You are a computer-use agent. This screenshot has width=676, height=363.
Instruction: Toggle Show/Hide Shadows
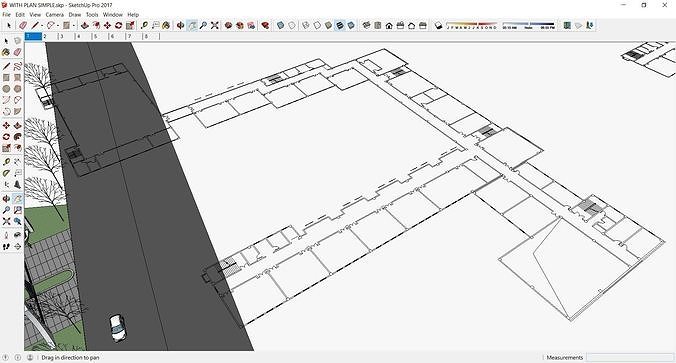[438, 25]
